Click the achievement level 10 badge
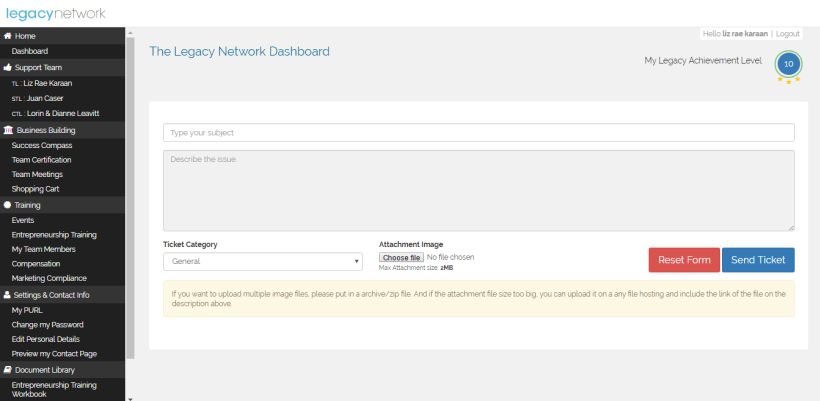Screen dimensions: 820x401 pos(788,64)
